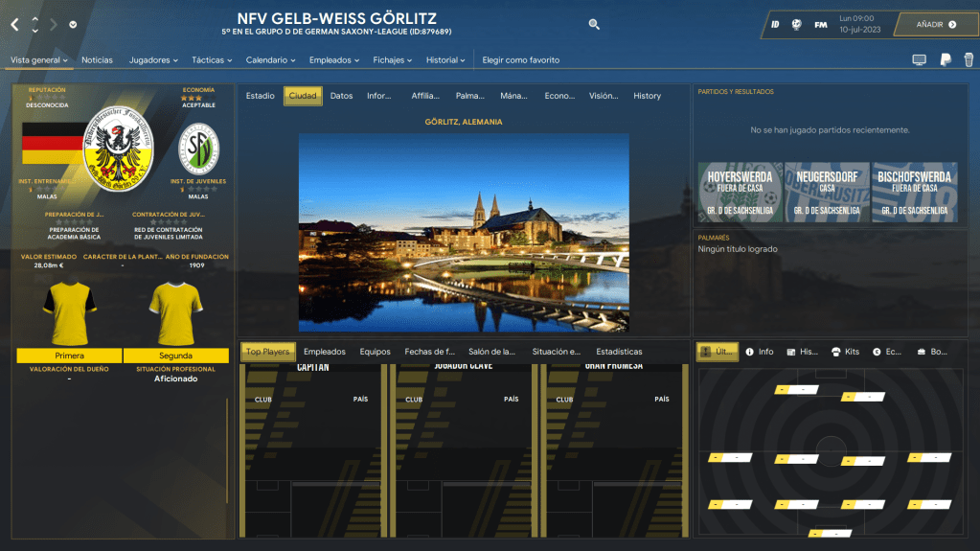This screenshot has width=980, height=551.
Task: Click the ID icon in top bar
Action: tap(773, 24)
